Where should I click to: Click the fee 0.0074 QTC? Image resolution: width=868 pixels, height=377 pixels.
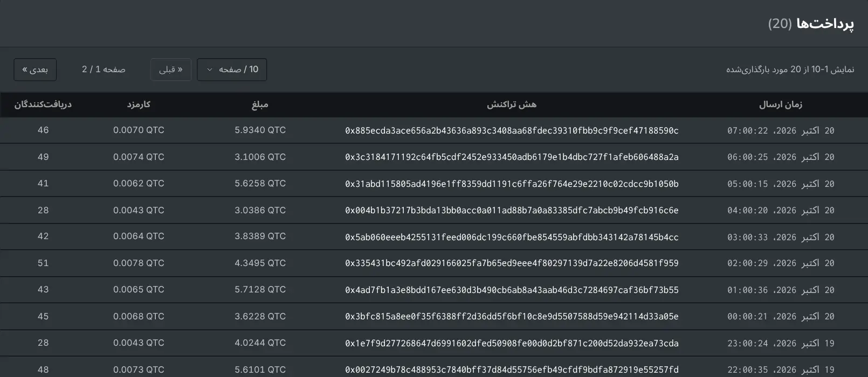139,157
